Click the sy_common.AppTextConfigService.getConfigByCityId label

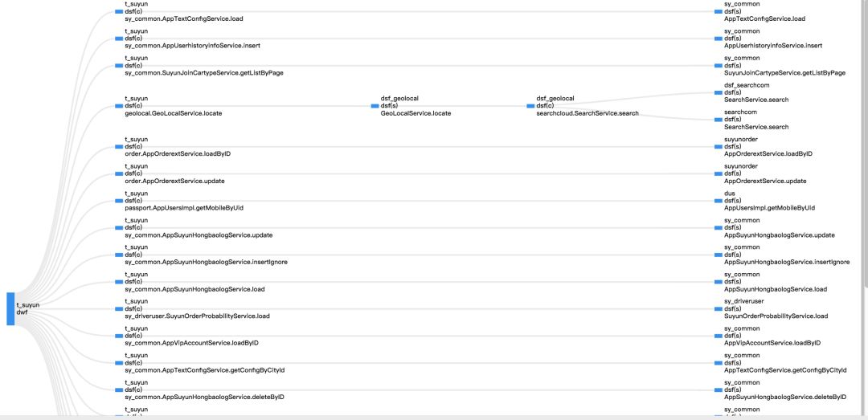click(204, 370)
